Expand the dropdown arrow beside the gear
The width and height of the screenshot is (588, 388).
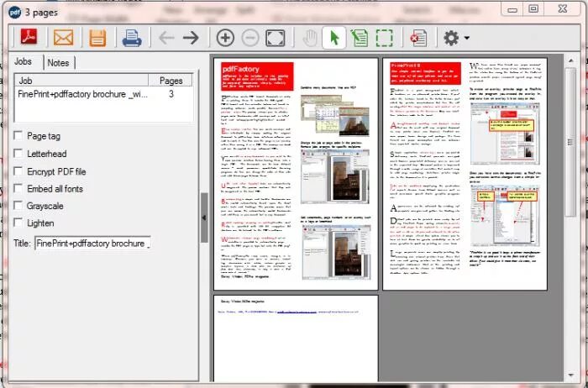pyautogui.click(x=466, y=38)
